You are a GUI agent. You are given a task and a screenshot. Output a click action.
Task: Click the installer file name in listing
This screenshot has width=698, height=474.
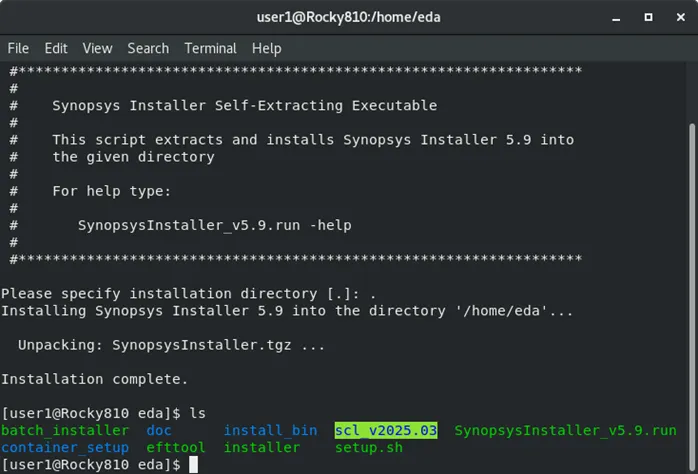point(262,447)
